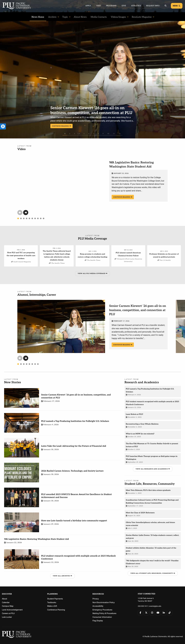Click Migrant Ecologies lecture thumbnail
The height and width of the screenshot is (644, 185).
[22, 472]
